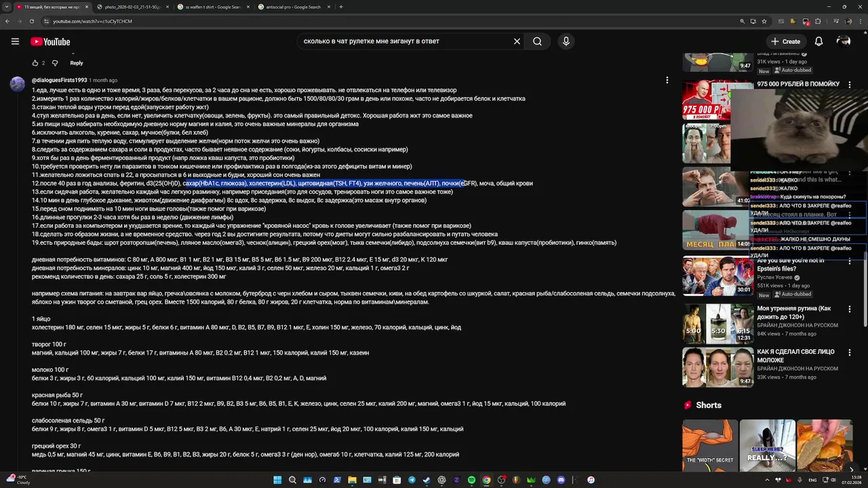Screen dimensions: 868x488
Task: Open 'THE WIDTH SECRET' Short thumbnail
Action: pos(710,445)
